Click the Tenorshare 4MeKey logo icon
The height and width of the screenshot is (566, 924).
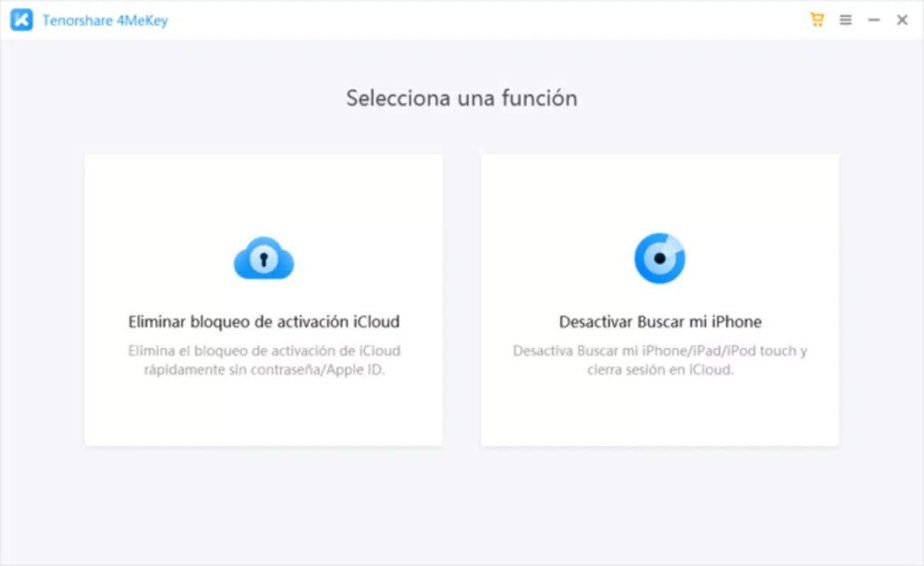(21, 21)
